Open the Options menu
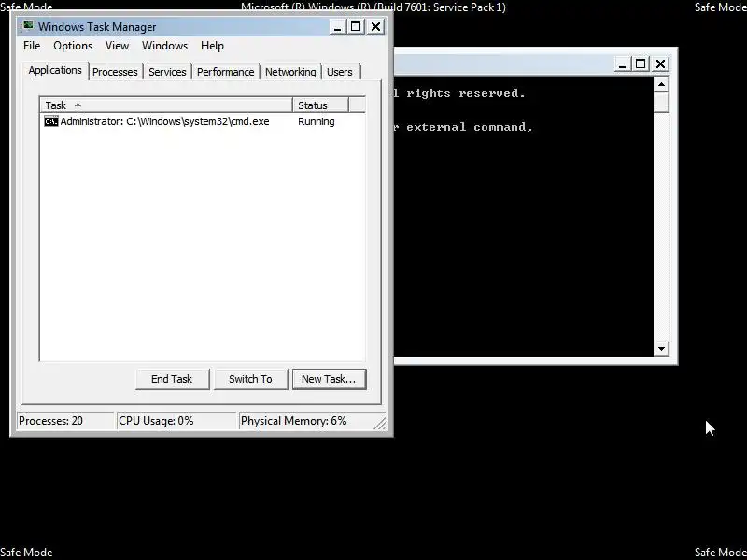747x560 pixels. pyautogui.click(x=73, y=46)
